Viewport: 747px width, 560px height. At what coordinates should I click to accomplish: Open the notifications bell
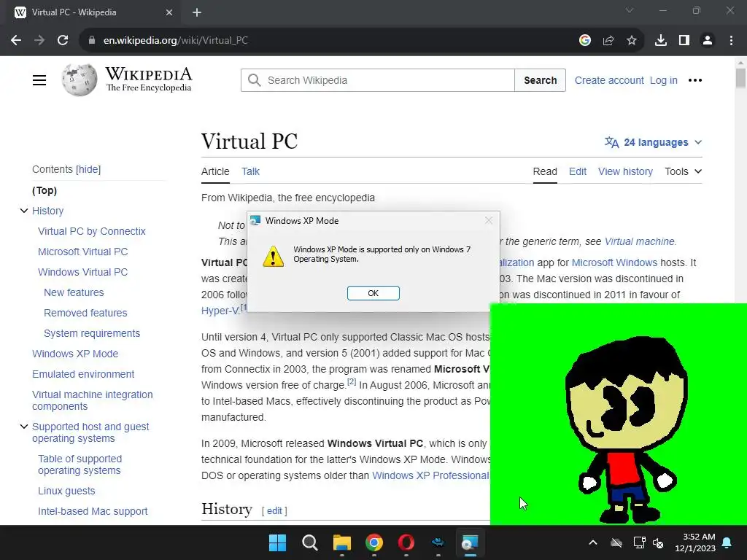(x=727, y=542)
